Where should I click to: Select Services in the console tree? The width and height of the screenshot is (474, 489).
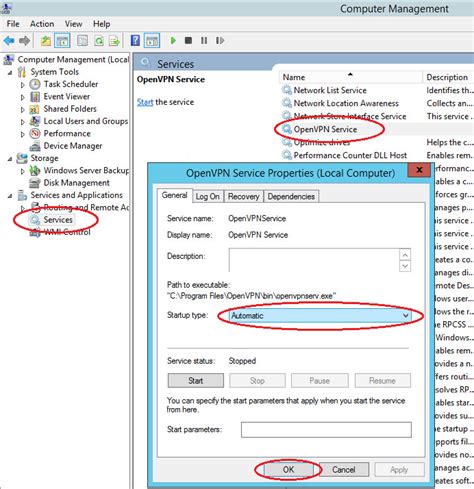coord(58,220)
